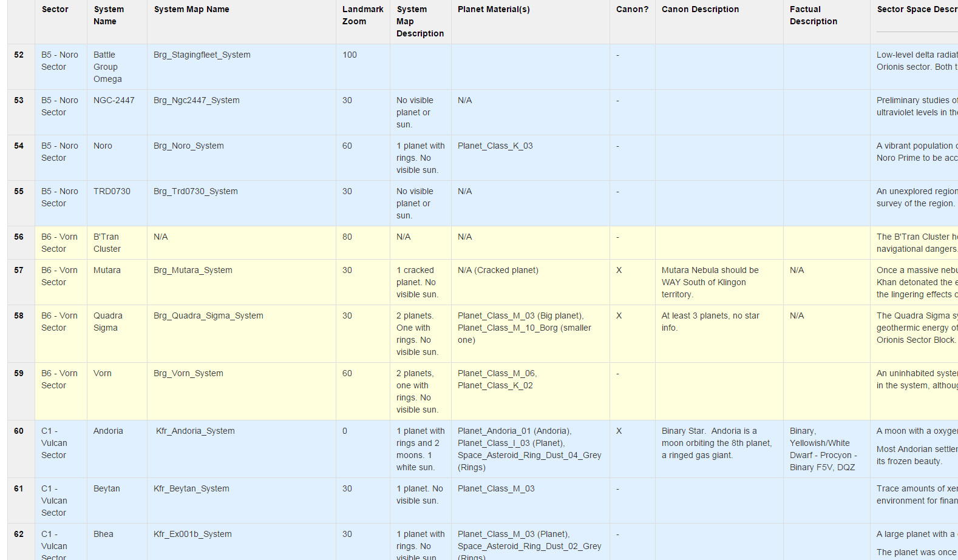Screen dimensions: 958x560
Task: Select row number 53
Action: [21, 112]
